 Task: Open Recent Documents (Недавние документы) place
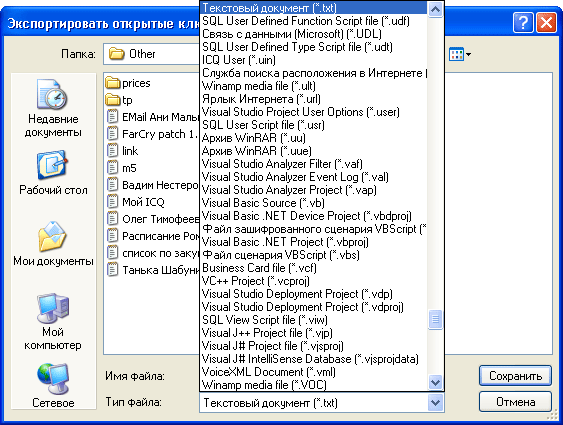pos(53,108)
